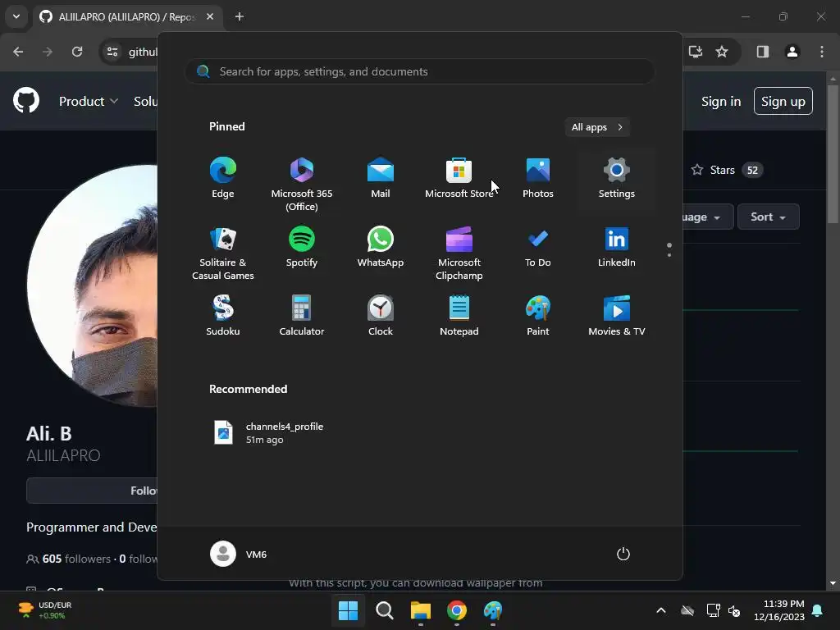Viewport: 840px width, 630px height.
Task: Open the Calculator app
Action: (302, 316)
